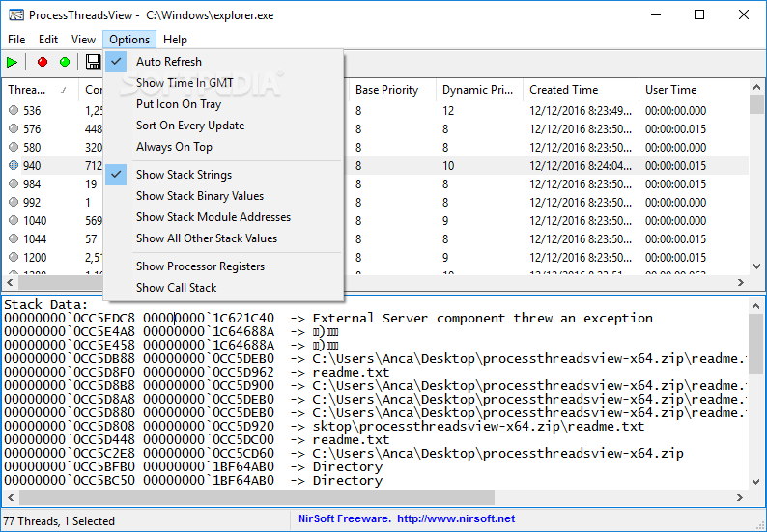Click the red circle toolbar icon
Image resolution: width=767 pixels, height=532 pixels.
pos(43,62)
